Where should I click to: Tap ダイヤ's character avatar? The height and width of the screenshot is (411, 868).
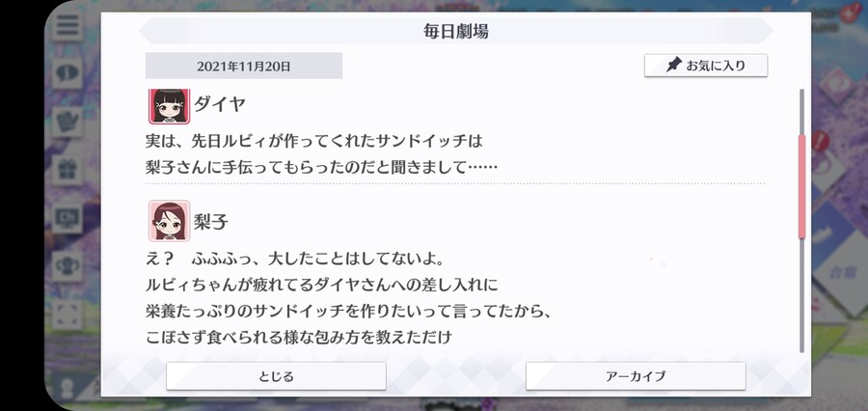click(x=170, y=106)
